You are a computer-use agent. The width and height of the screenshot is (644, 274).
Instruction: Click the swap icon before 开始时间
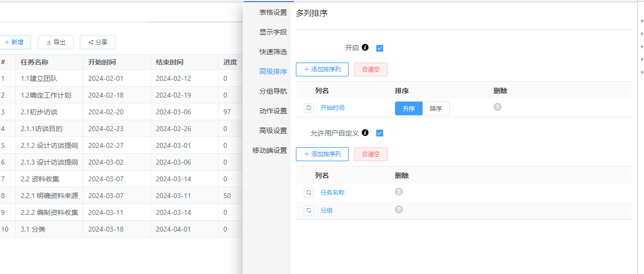pos(309,108)
